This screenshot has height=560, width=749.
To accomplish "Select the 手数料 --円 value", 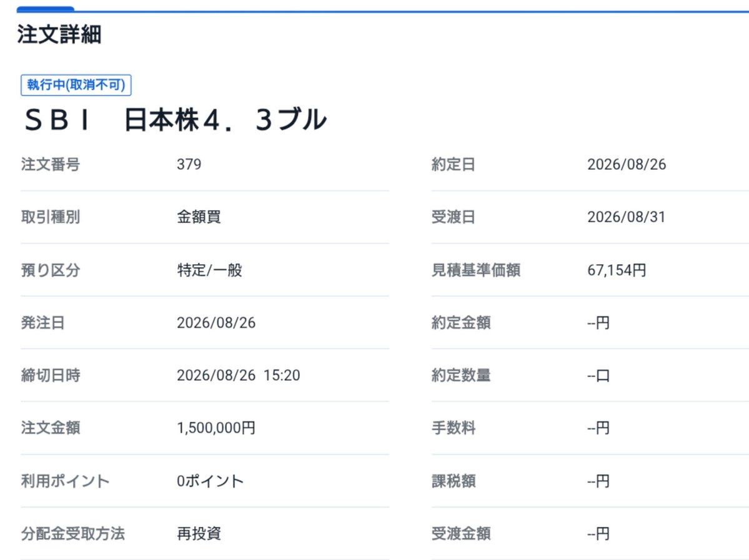I will (598, 428).
